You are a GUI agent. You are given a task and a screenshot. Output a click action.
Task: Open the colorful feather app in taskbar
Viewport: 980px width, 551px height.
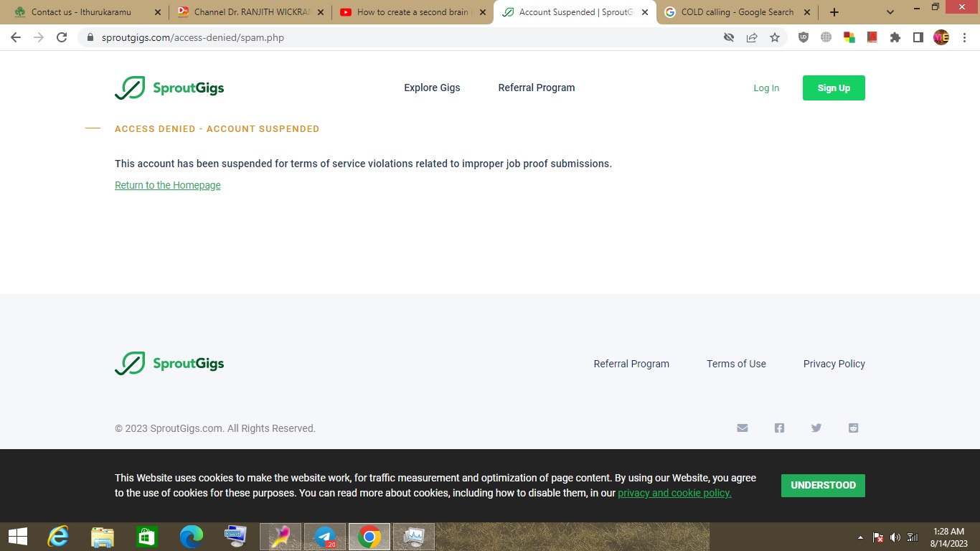[x=281, y=537]
